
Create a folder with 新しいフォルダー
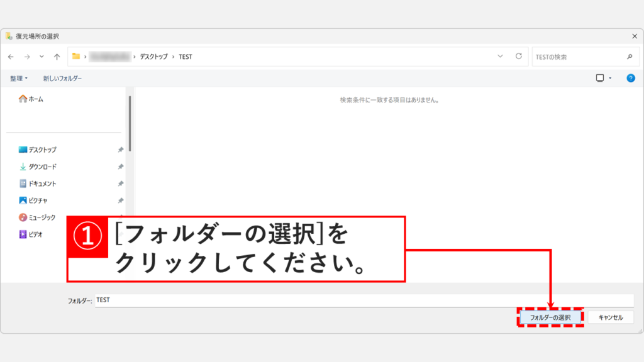click(62, 79)
